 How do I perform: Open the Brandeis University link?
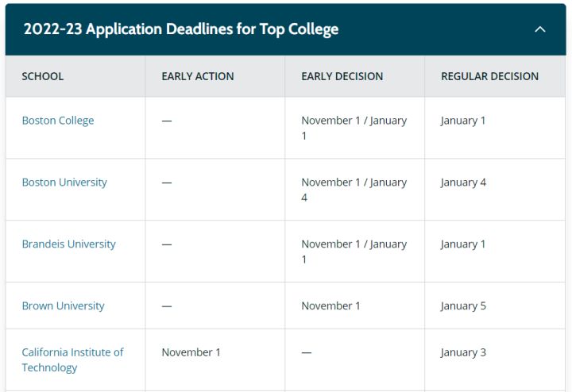tap(68, 244)
